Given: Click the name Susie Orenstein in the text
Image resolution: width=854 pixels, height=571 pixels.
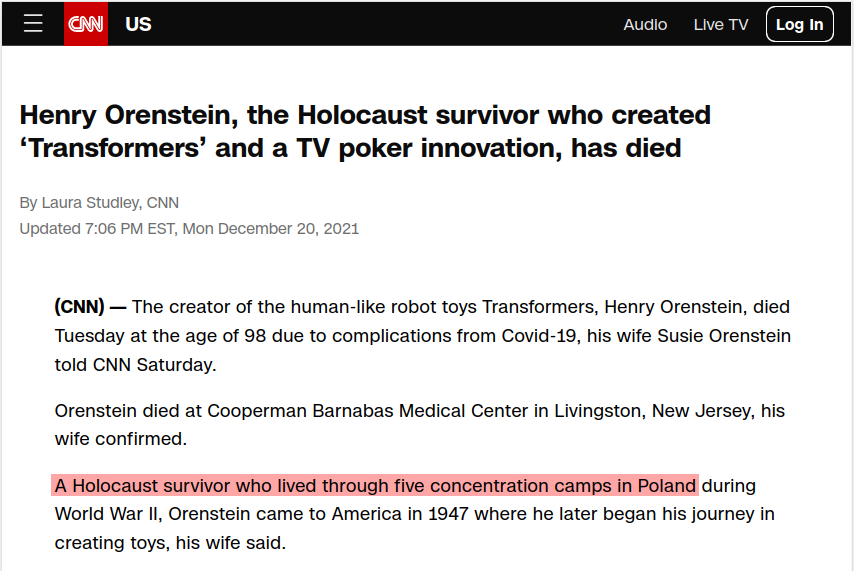Looking at the screenshot, I should pos(724,336).
